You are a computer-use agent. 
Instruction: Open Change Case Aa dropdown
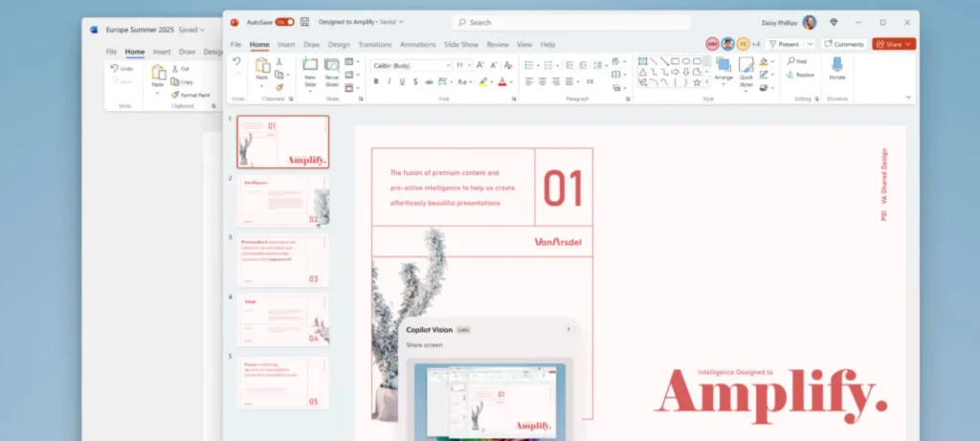(x=465, y=82)
